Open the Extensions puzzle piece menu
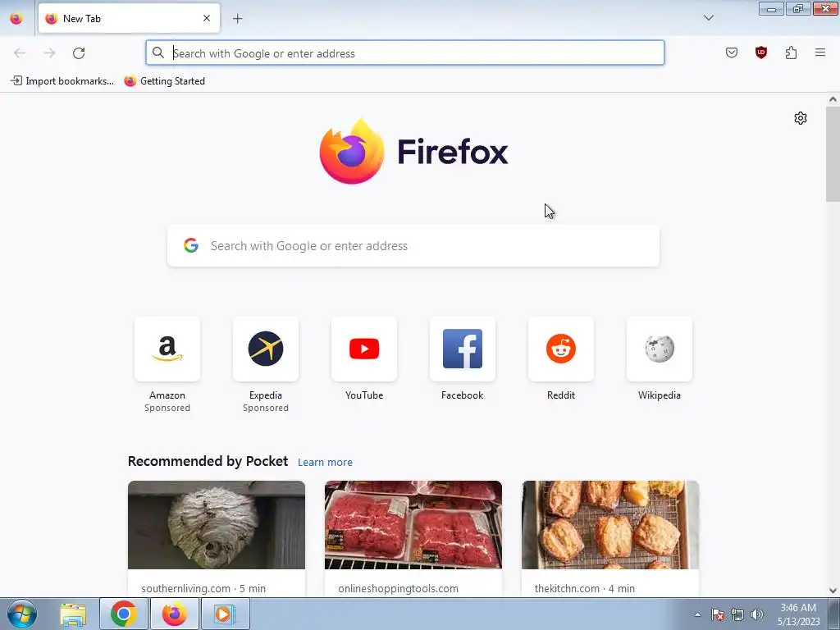 791,52
